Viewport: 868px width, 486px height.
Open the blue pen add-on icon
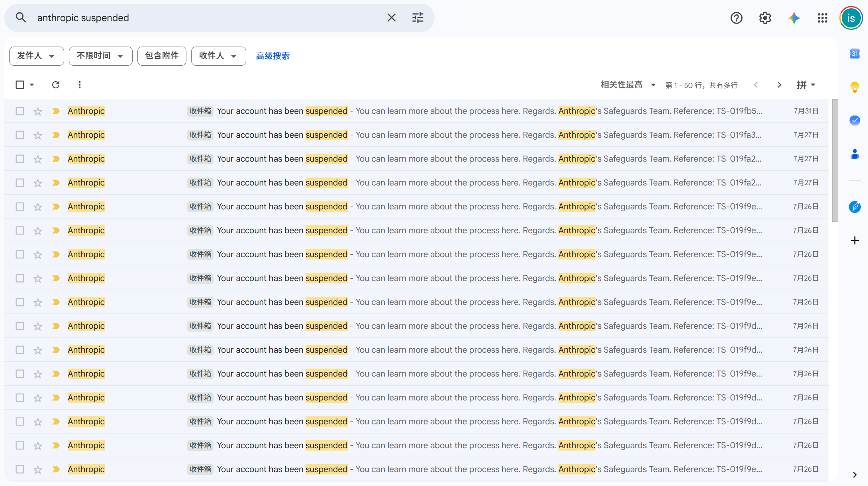(x=855, y=207)
